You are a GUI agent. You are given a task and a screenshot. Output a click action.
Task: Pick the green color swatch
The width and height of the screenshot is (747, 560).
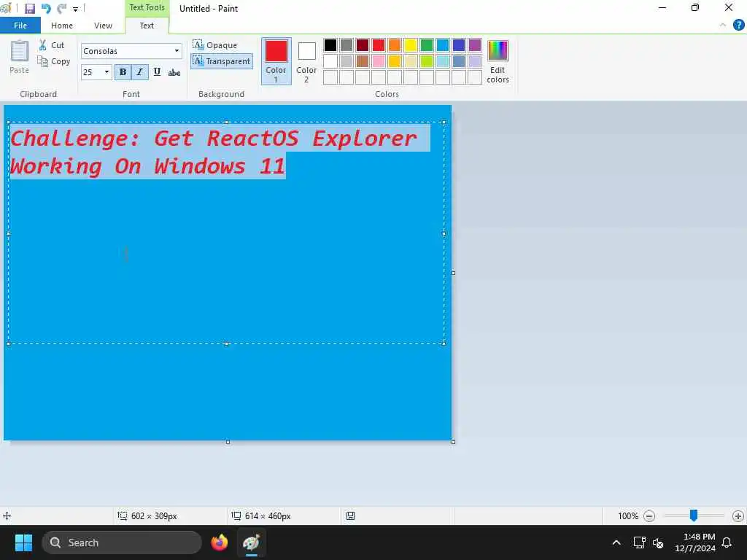[x=426, y=45]
